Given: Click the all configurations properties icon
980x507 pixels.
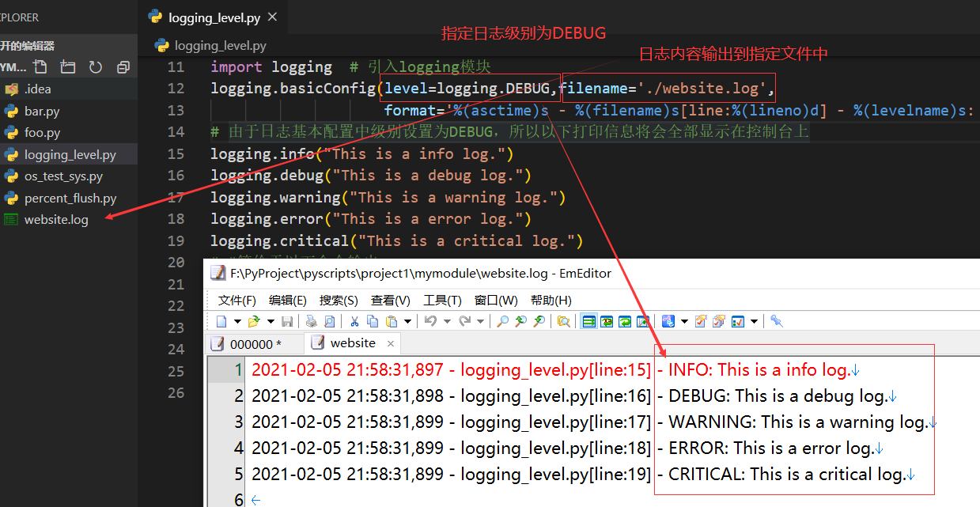Looking at the screenshot, I should 718,321.
